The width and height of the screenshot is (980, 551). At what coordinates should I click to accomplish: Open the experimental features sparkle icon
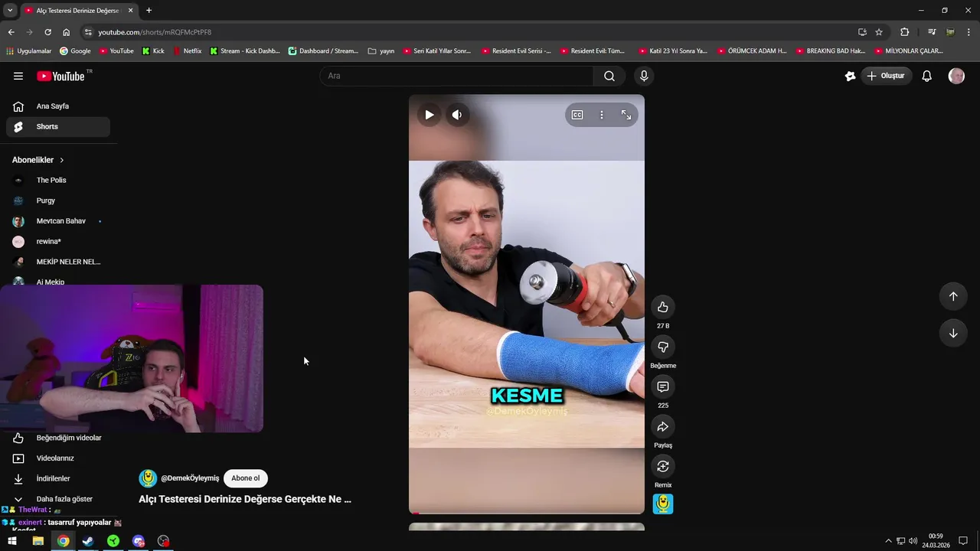[x=850, y=76]
